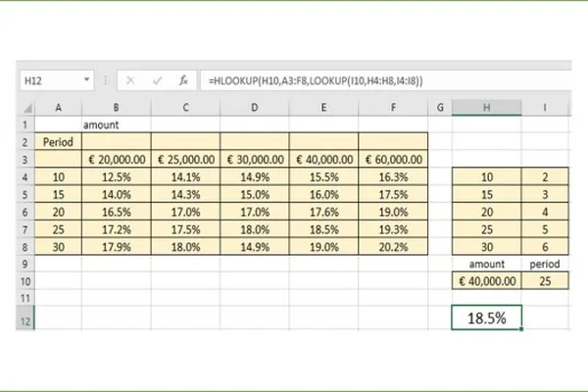Image resolution: width=588 pixels, height=392 pixels.
Task: Select the 15.5% cell
Action: (x=323, y=177)
